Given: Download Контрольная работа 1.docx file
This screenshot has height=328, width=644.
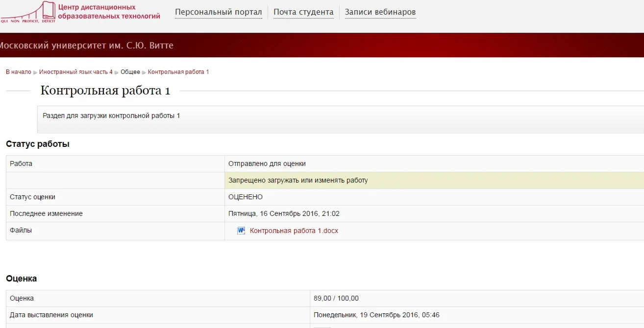Looking at the screenshot, I should coord(294,231).
